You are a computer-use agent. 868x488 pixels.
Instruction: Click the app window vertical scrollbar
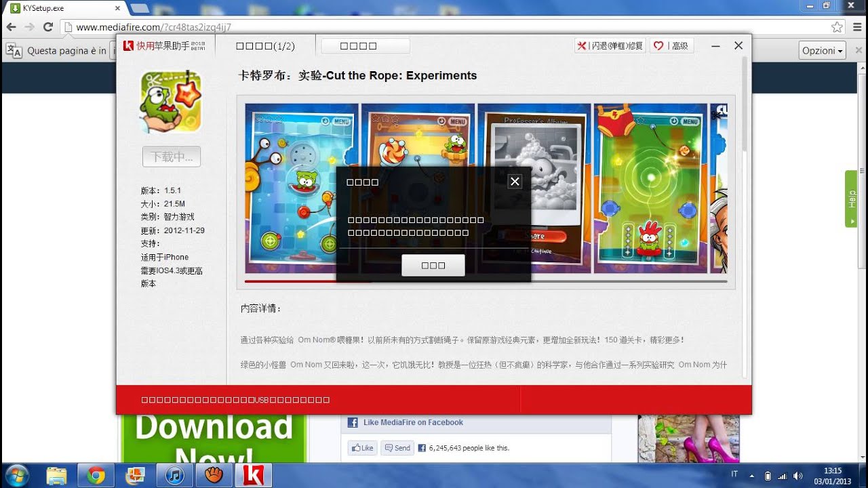click(746, 217)
